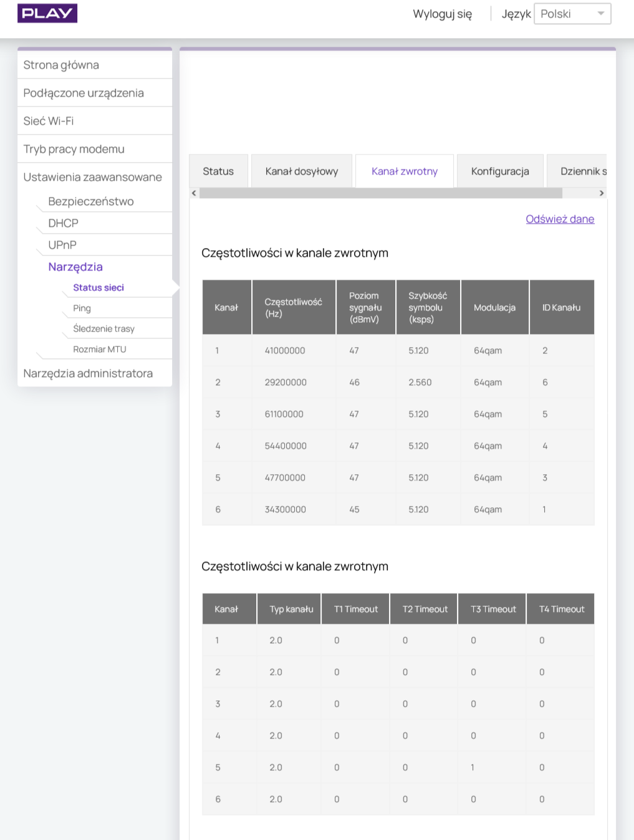This screenshot has height=840, width=634.
Task: Open Podłączone urządzenia page
Action: click(x=84, y=93)
